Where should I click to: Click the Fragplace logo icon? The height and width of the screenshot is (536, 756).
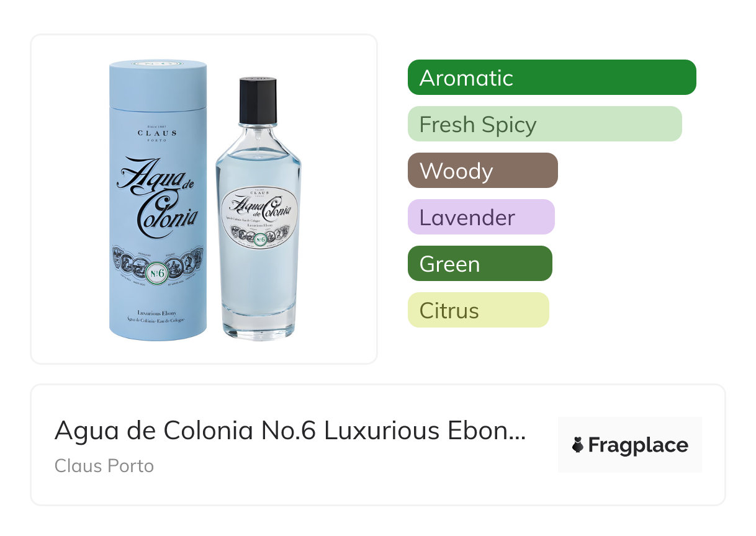(578, 445)
